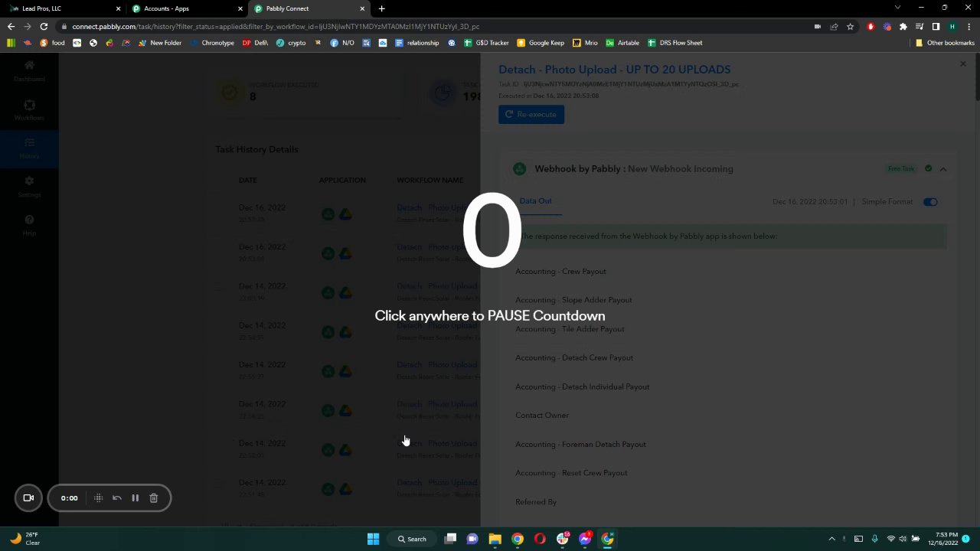The width and height of the screenshot is (980, 551).
Task: Click the Re-execute button
Action: [531, 115]
